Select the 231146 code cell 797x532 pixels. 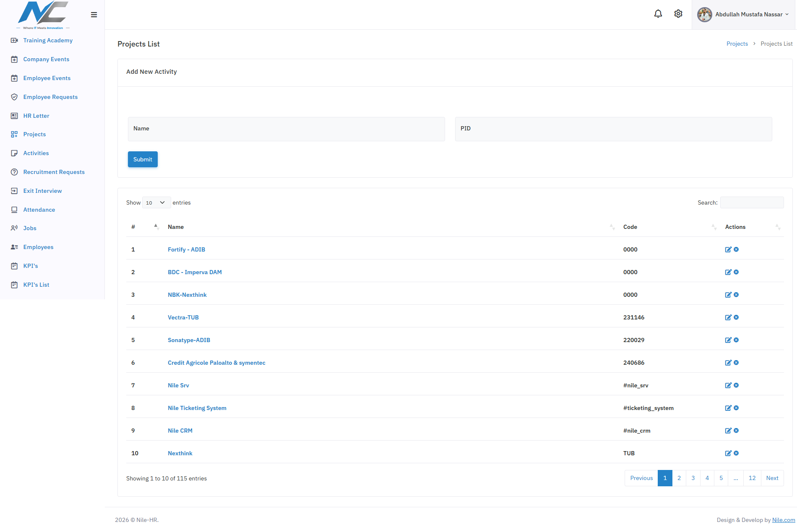pos(634,317)
